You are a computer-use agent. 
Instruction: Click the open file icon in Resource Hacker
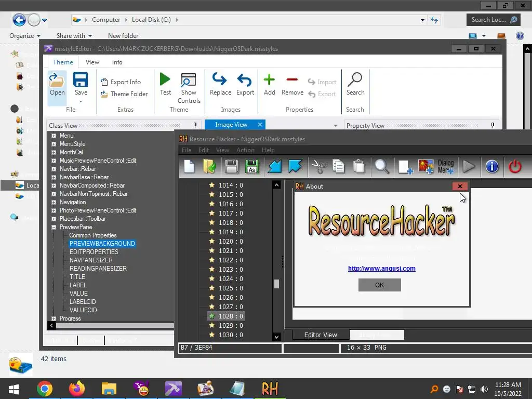coord(209,167)
